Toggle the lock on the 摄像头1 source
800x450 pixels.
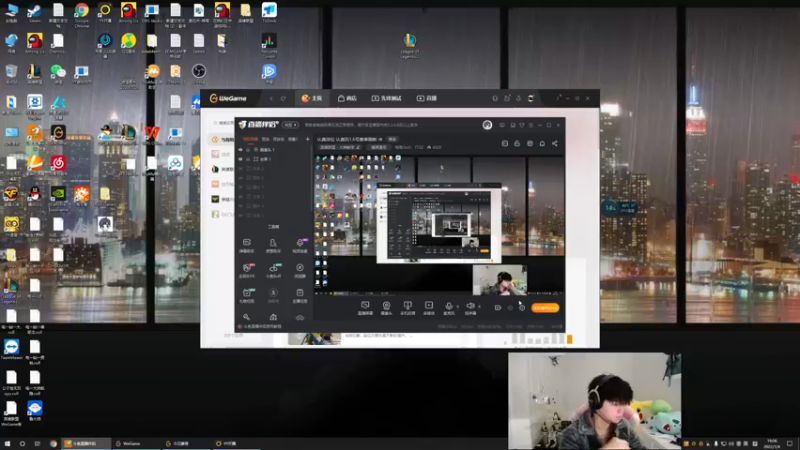(248, 149)
